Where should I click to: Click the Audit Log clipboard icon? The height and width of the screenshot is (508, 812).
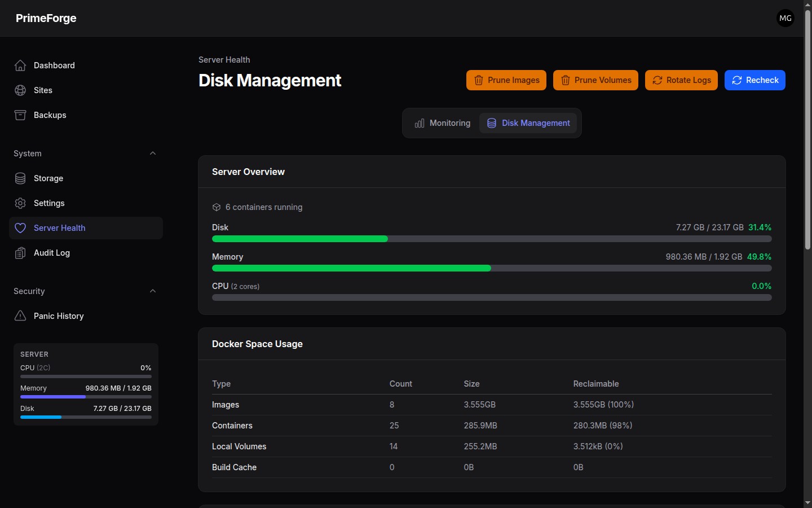coord(20,253)
